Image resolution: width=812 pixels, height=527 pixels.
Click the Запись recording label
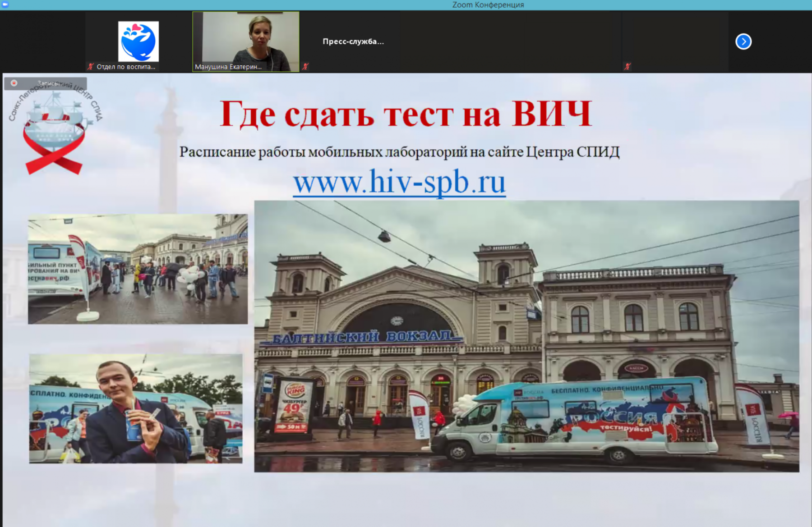49,83
